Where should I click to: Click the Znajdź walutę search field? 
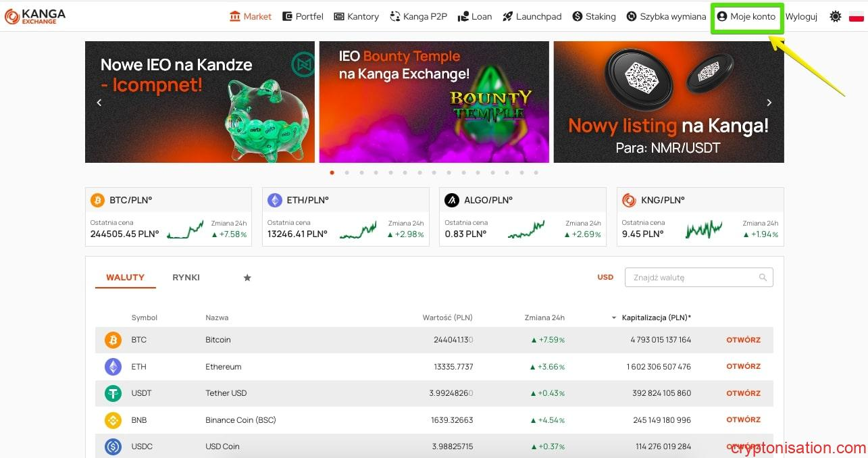coord(692,278)
